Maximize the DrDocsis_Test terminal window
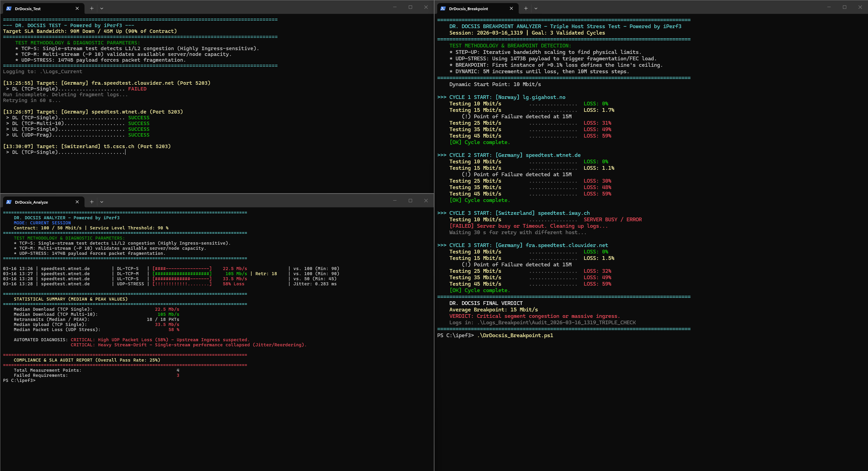The image size is (868, 471). pyautogui.click(x=410, y=7)
